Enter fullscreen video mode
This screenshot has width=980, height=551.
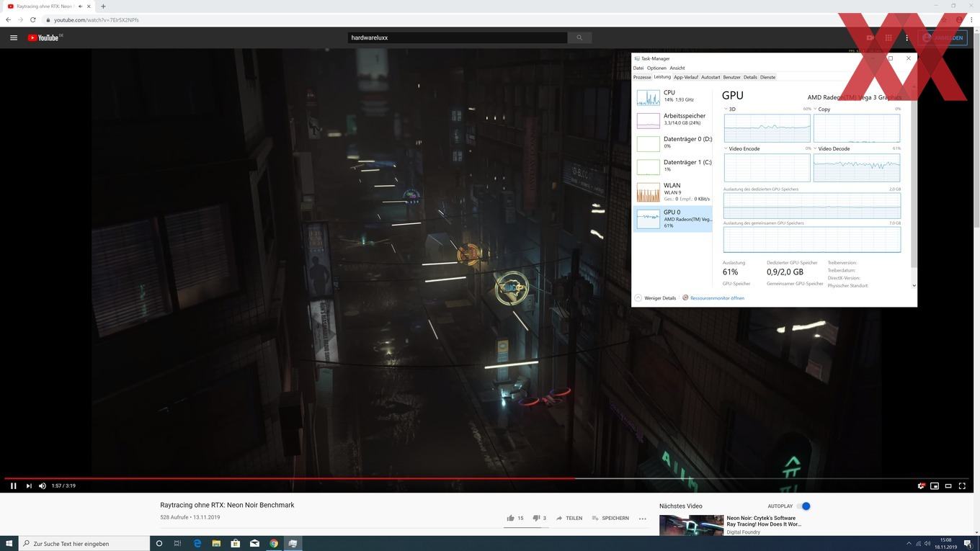(x=963, y=486)
